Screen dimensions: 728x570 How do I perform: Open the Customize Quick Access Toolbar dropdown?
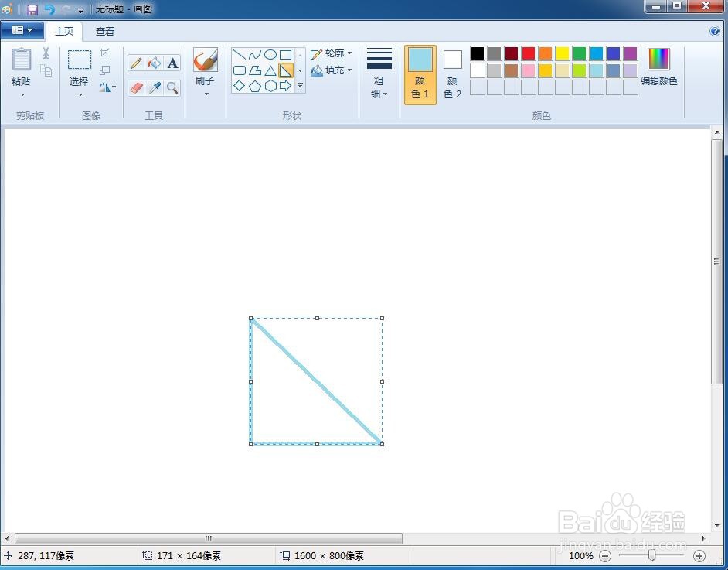tap(81, 10)
